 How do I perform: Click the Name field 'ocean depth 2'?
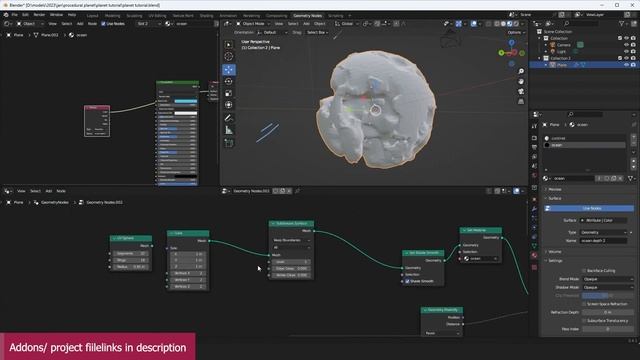coord(603,241)
